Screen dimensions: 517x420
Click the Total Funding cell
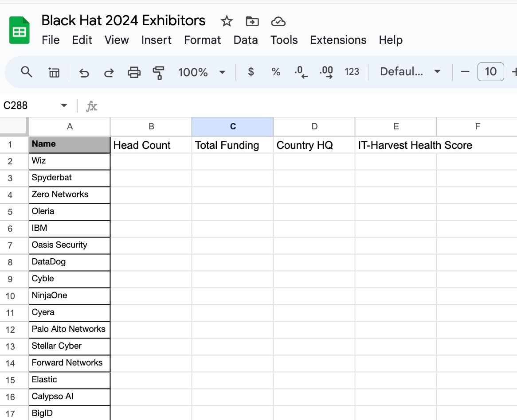[x=233, y=145]
